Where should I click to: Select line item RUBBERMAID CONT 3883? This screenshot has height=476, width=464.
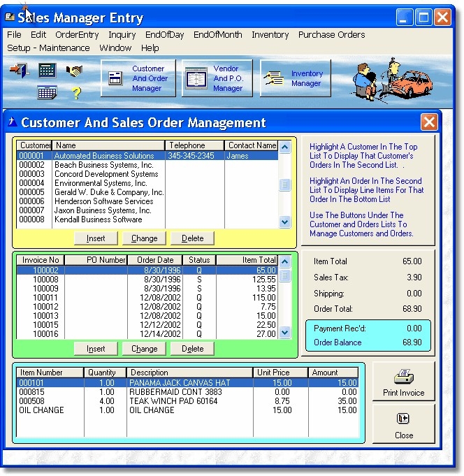pos(187,392)
